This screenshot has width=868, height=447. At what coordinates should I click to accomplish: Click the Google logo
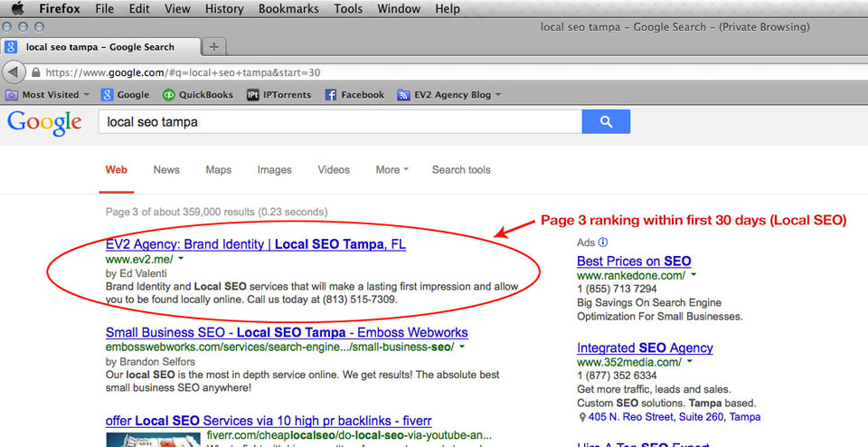tap(44, 122)
